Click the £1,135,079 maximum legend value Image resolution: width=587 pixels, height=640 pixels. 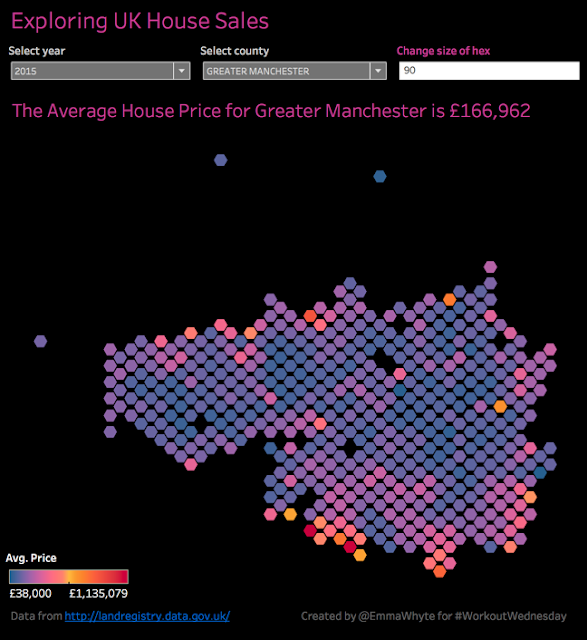click(x=98, y=593)
